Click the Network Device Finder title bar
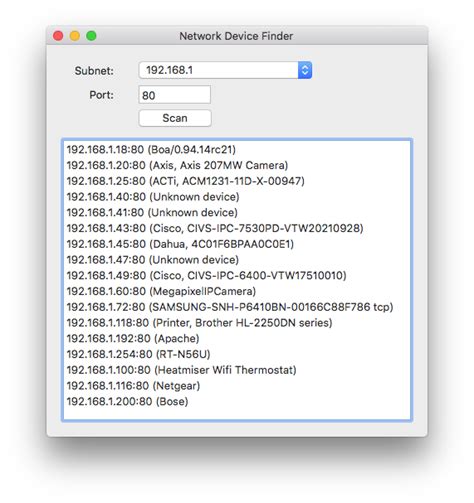This screenshot has width=474, height=503. click(236, 36)
